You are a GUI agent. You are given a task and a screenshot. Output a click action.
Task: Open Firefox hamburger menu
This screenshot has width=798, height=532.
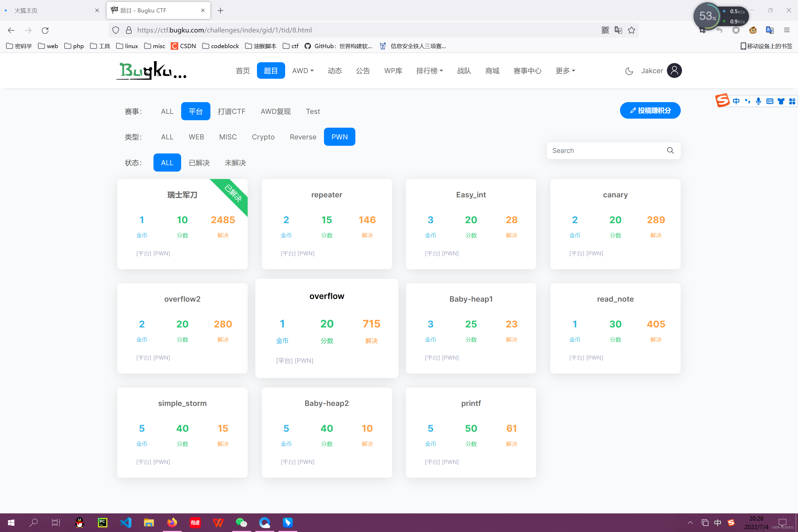(787, 30)
